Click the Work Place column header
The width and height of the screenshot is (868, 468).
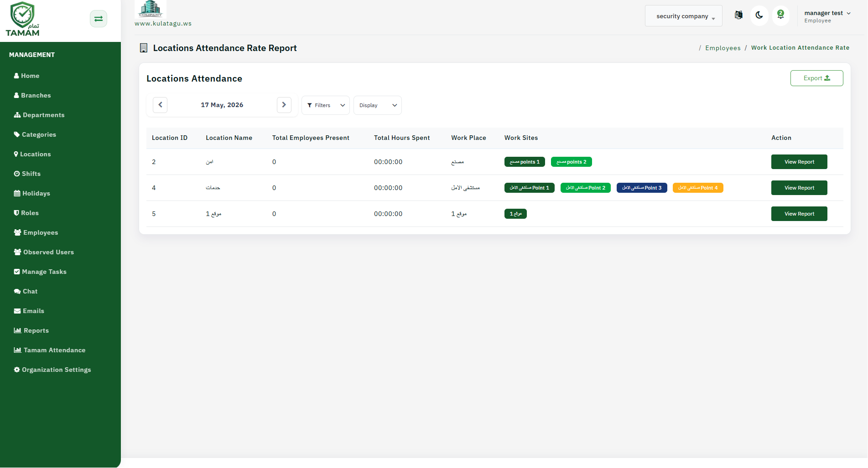(468, 138)
